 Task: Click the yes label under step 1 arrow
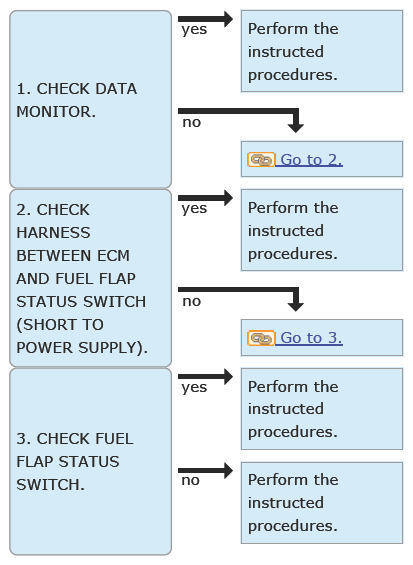coord(194,30)
